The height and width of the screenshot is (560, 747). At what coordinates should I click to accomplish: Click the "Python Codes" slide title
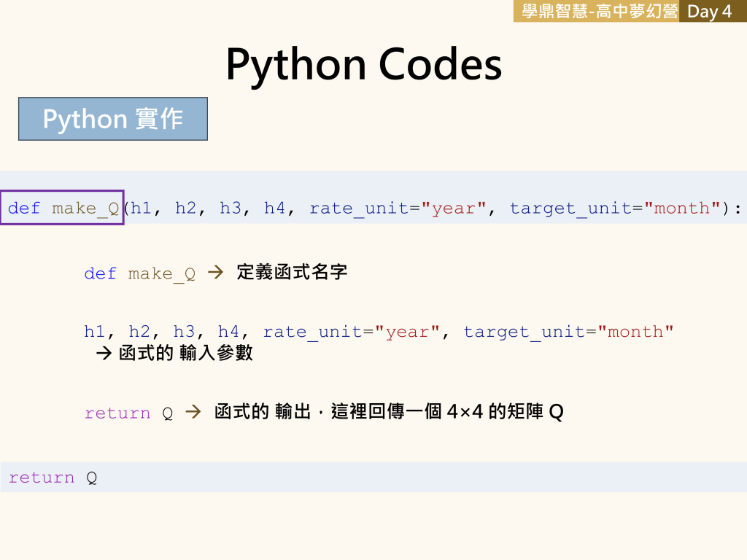363,64
